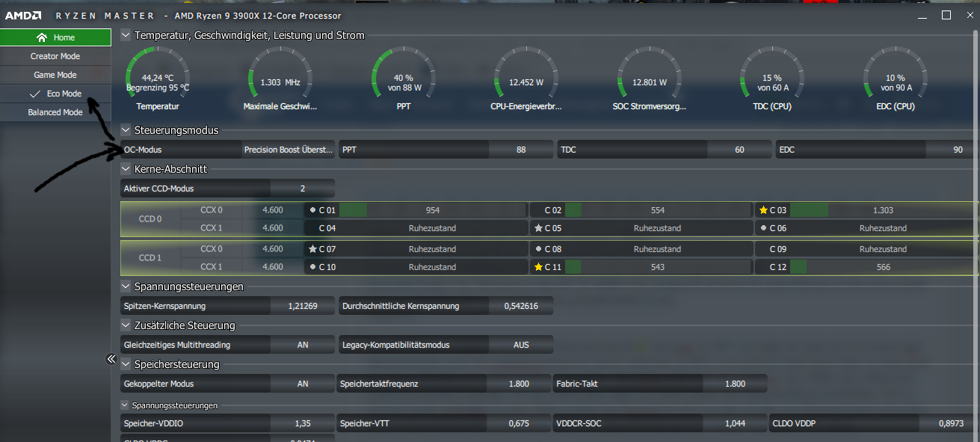This screenshot has height=442, width=980.
Task: Click Spitzen-Kernspannung value 1,21269
Action: (x=303, y=306)
